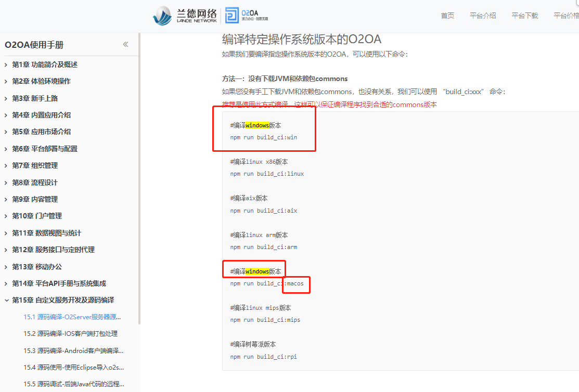This screenshot has height=392, width=579.
Task: Select 第10章 门户管理 chapter
Action: coord(37,216)
